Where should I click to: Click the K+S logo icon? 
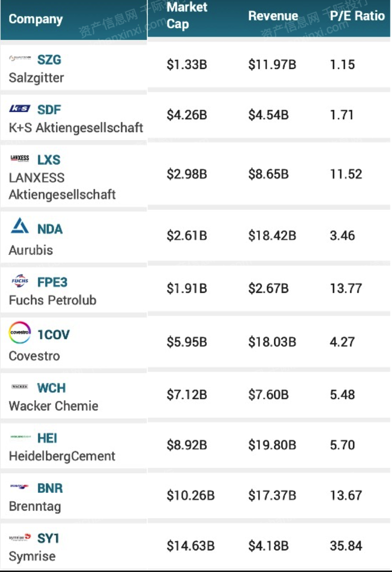20,109
